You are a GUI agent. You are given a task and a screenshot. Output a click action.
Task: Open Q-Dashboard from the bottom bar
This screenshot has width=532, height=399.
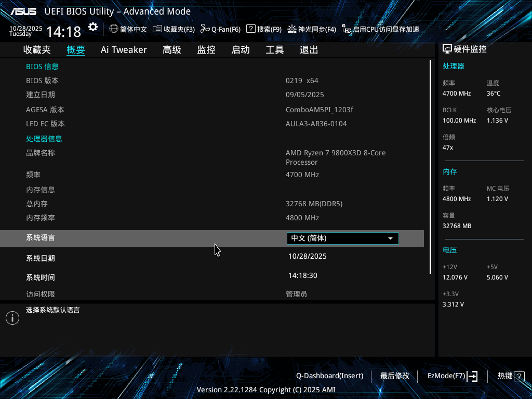tap(329, 376)
